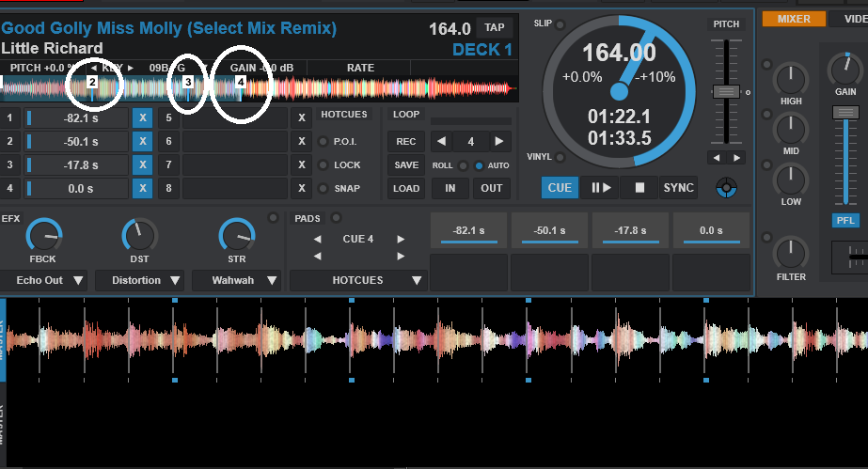This screenshot has width=868, height=469.
Task: Delete hotcue 1 with its X button
Action: (x=141, y=117)
